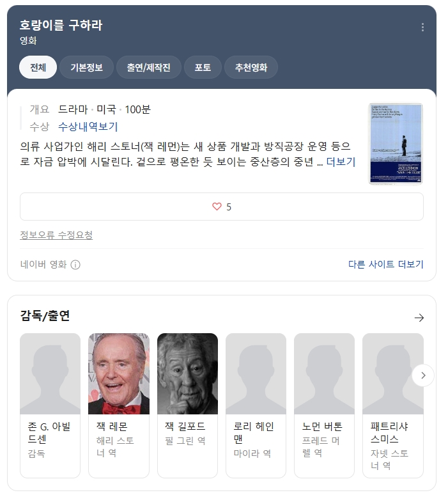Switch to the 포토 tab
Image resolution: width=448 pixels, height=502 pixels.
(x=203, y=67)
